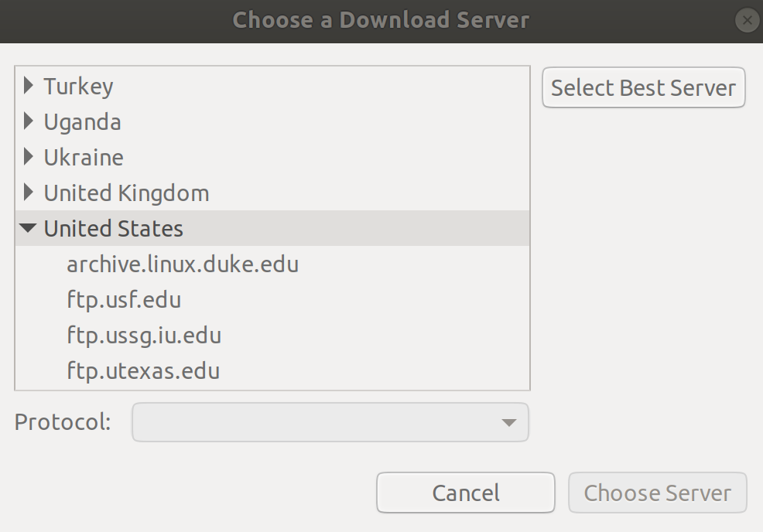Select ftp.ussg.iu.edu server
This screenshot has width=763, height=532.
pos(143,336)
